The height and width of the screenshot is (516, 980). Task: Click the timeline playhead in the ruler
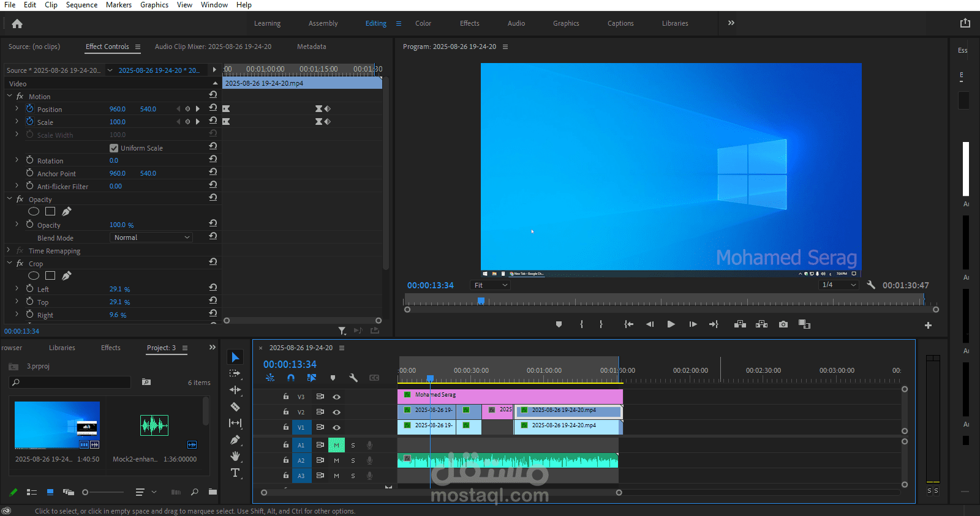[430, 378]
